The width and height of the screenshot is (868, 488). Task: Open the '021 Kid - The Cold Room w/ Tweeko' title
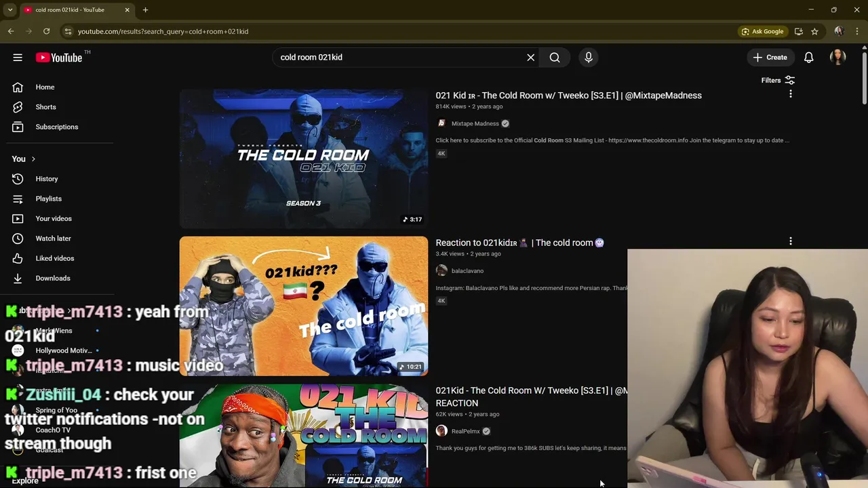[568, 96]
